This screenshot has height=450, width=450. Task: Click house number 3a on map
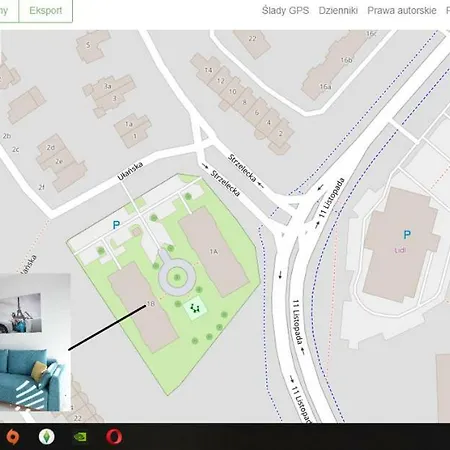pyautogui.click(x=108, y=86)
